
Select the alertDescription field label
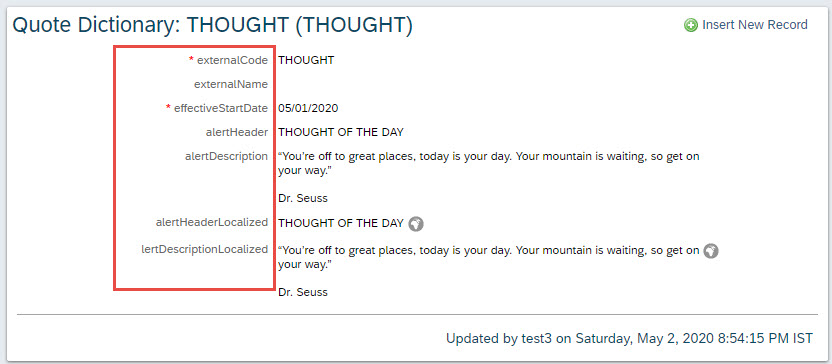(x=226, y=156)
